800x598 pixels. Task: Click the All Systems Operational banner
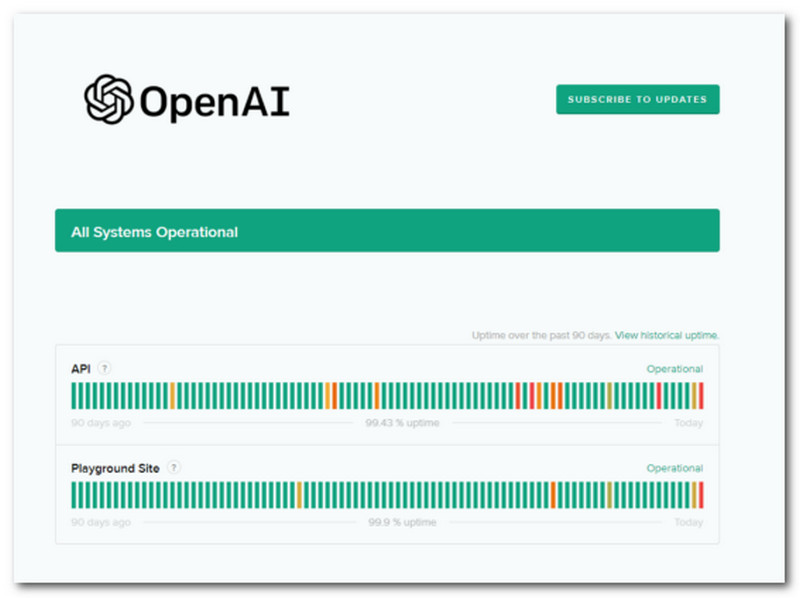click(x=387, y=231)
